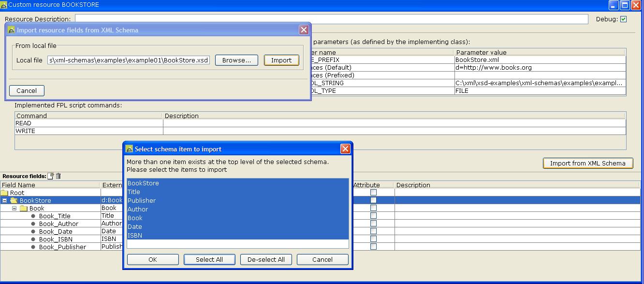Click inside the Local file path field
This screenshot has height=284, width=644.
tap(129, 60)
